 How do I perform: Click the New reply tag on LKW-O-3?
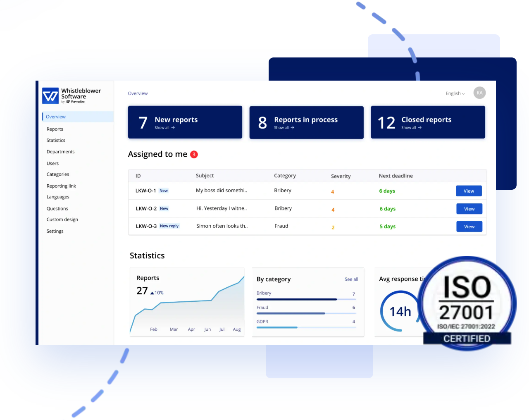169,226
